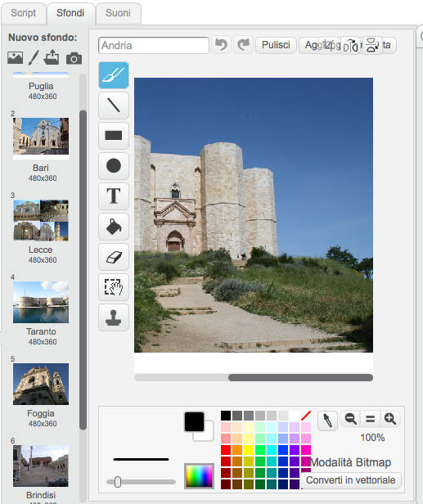The image size is (423, 504).
Task: Redo the last edit
Action: tap(243, 45)
